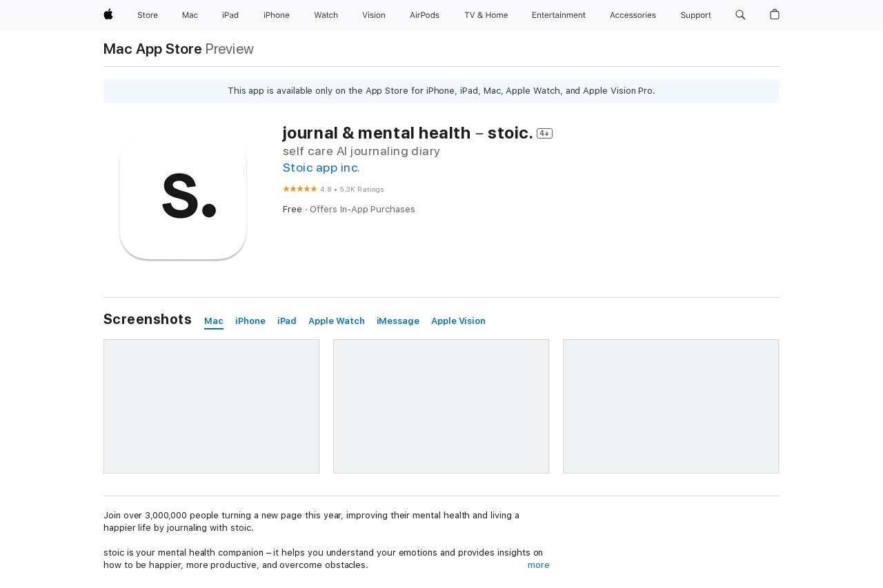This screenshot has height=588, width=883.
Task: Open the Stoic app inc. developer link
Action: (x=321, y=168)
